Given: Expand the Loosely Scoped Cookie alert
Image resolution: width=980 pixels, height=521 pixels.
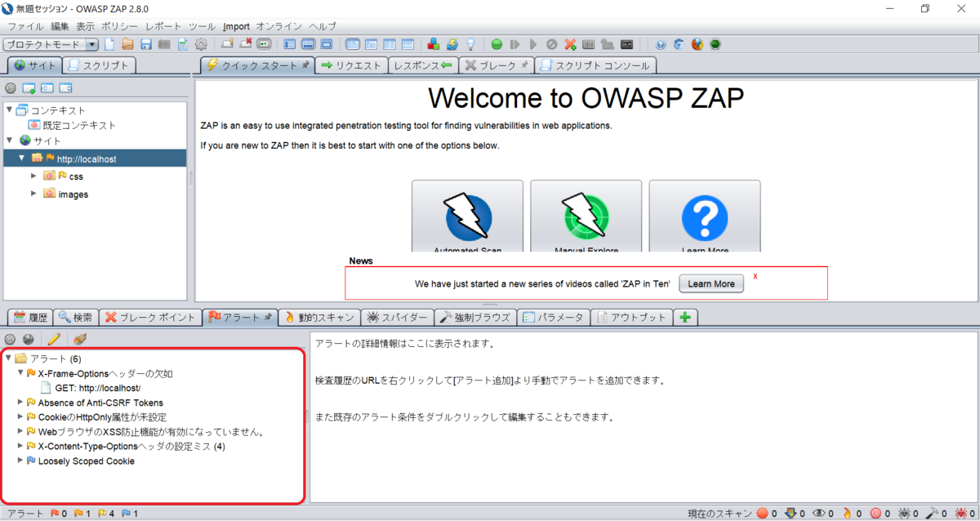Looking at the screenshot, I should tap(20, 461).
